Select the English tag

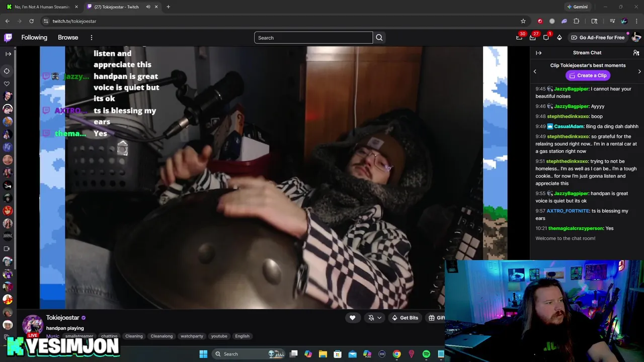242,336
